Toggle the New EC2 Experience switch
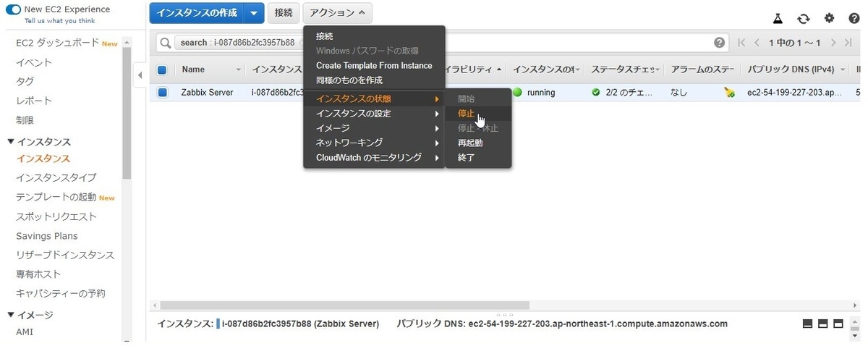 click(x=13, y=9)
